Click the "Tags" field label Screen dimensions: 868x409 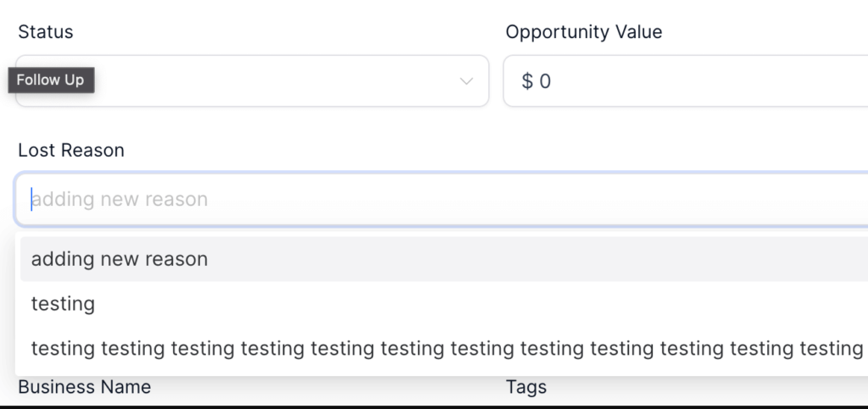[526, 387]
